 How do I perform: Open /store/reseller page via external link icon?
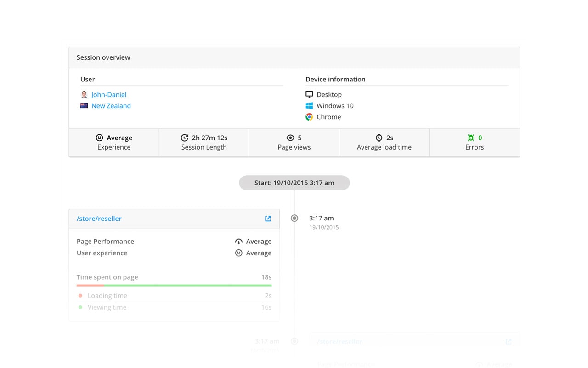pos(268,218)
